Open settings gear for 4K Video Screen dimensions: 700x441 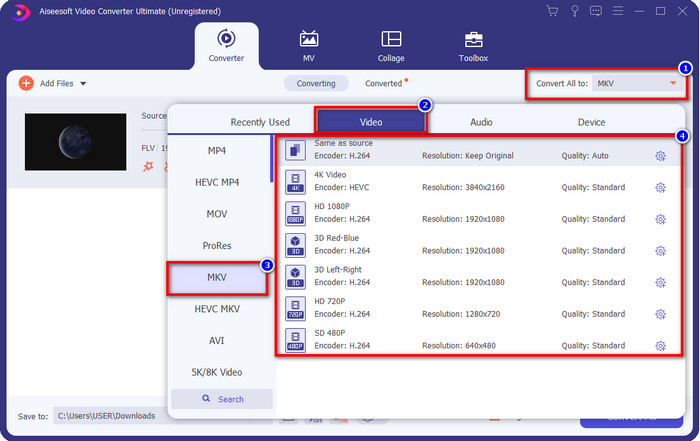tap(660, 187)
